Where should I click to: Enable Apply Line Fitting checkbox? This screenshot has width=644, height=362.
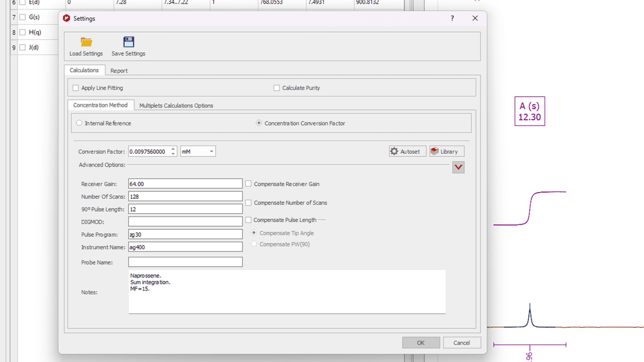[76, 88]
